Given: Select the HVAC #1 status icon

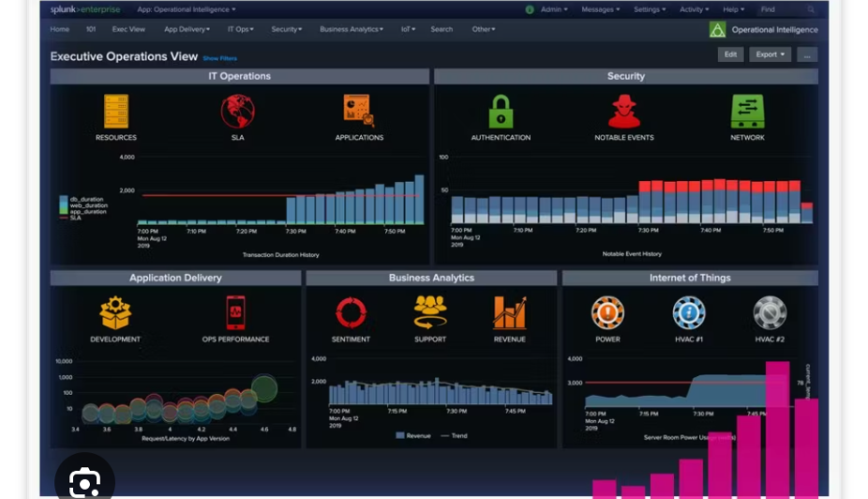Looking at the screenshot, I should pos(689,312).
